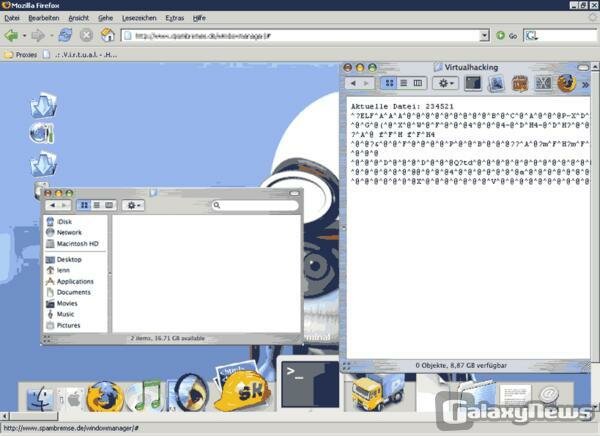600x436 pixels.
Task: Open action gear menu in small Finder window
Action: pyautogui.click(x=133, y=206)
